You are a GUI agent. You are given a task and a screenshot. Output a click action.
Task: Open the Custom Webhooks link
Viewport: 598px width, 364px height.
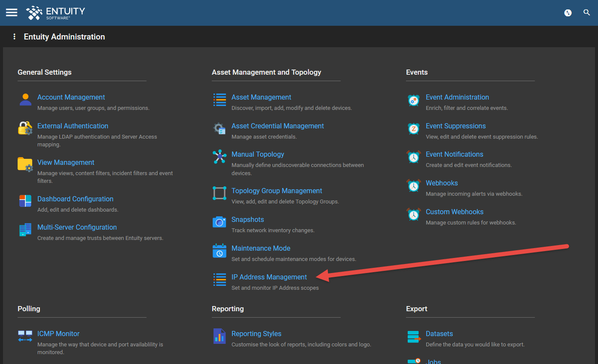point(455,212)
